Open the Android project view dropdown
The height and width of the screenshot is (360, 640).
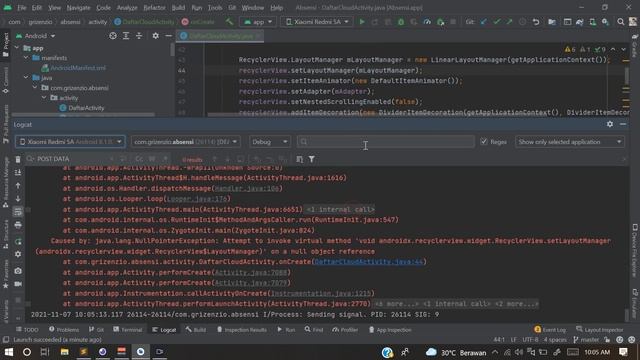click(x=36, y=36)
